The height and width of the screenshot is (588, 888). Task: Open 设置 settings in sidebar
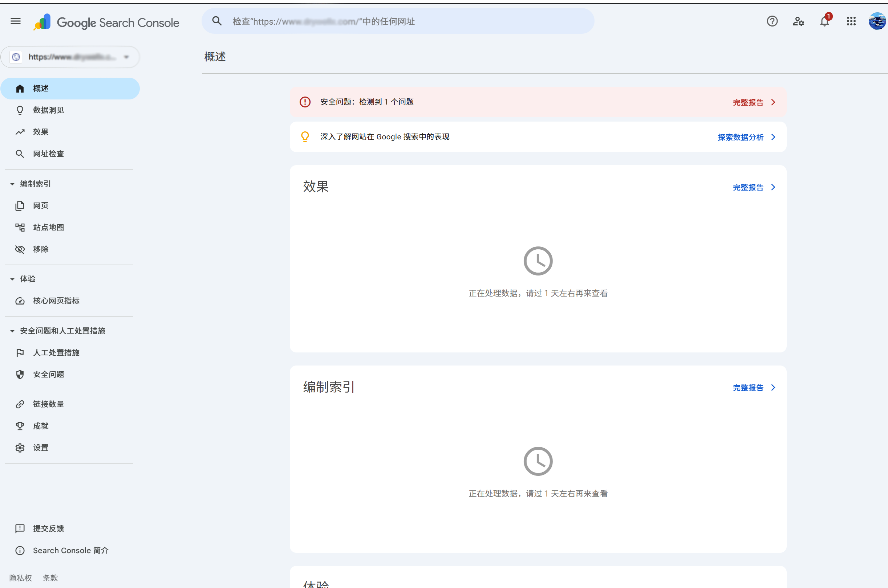(41, 448)
